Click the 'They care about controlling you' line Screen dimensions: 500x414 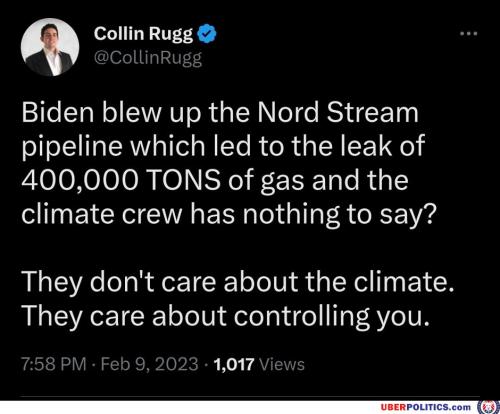226,316
